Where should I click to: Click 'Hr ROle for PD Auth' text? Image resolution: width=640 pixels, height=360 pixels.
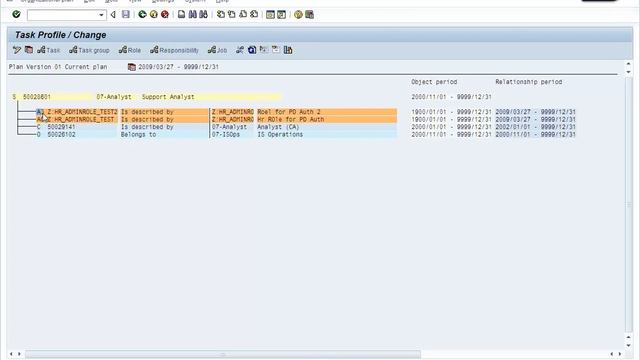point(291,119)
